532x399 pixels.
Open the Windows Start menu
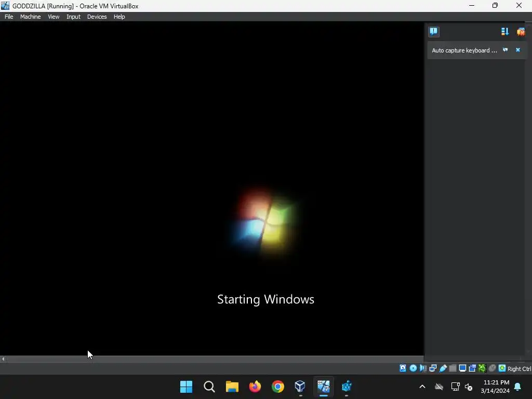(186, 387)
